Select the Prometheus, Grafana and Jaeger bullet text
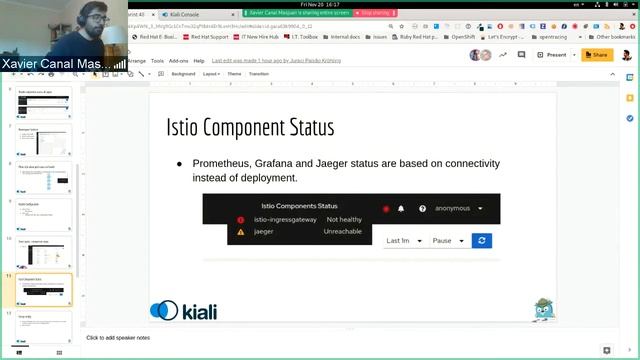Viewport: 640px width, 360px height. (346, 171)
